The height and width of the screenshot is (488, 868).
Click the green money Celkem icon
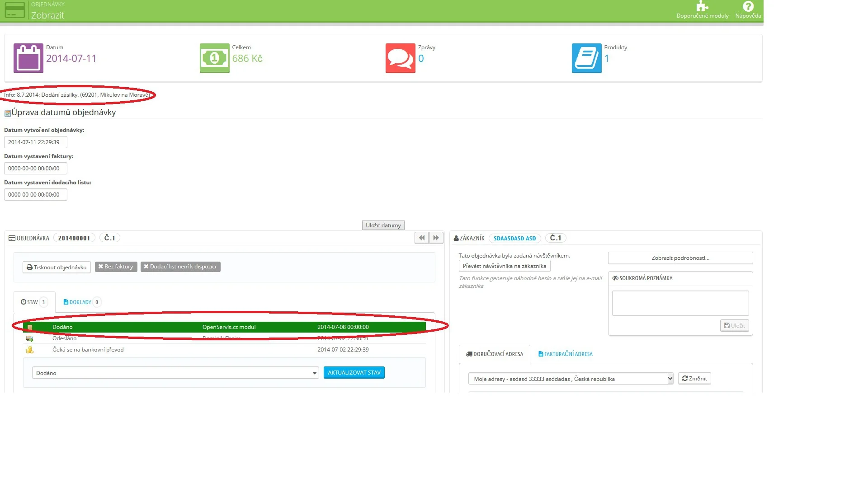point(214,58)
